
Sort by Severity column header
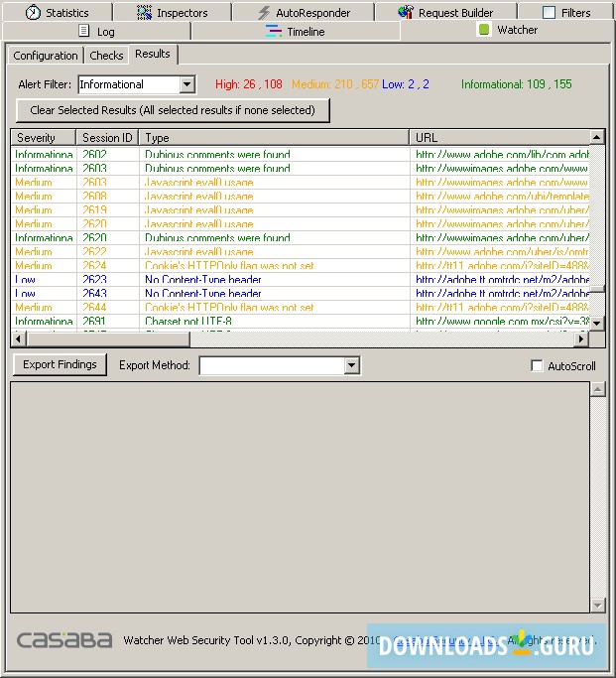pyautogui.click(x=44, y=138)
